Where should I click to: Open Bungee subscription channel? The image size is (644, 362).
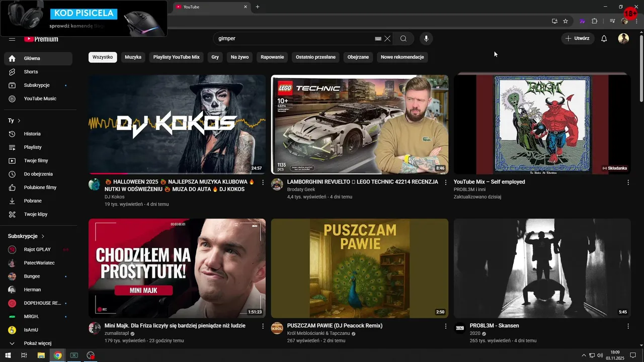[x=38, y=276]
